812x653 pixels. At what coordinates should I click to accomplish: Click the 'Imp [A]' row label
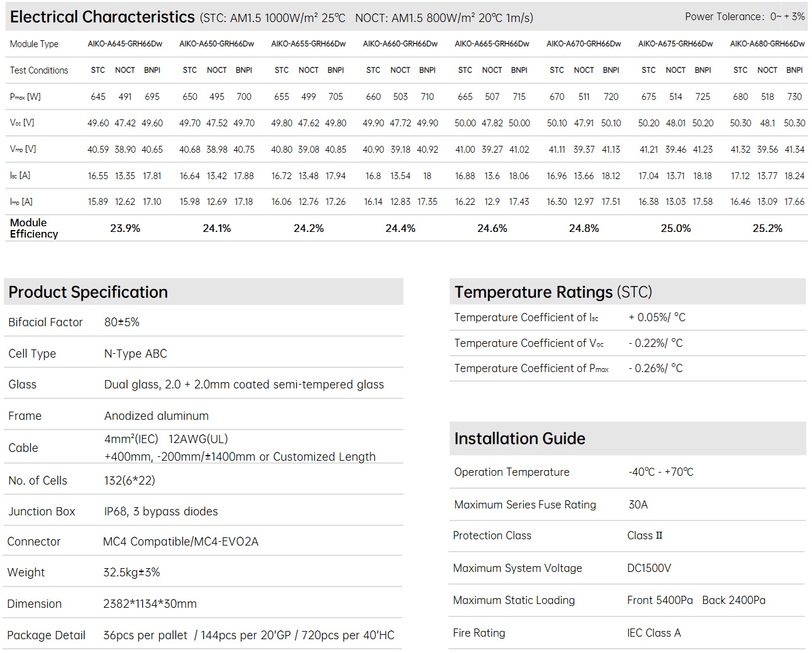[21, 202]
